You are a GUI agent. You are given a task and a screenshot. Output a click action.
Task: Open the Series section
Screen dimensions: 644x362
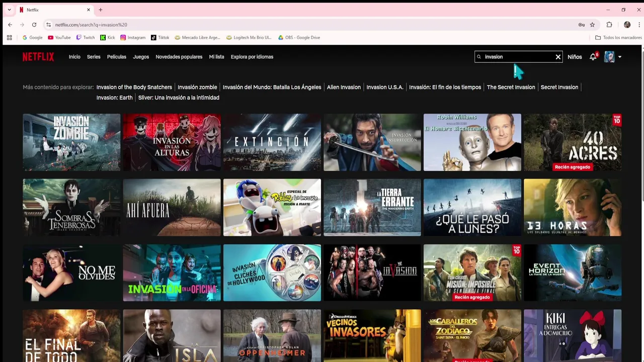[94, 57]
